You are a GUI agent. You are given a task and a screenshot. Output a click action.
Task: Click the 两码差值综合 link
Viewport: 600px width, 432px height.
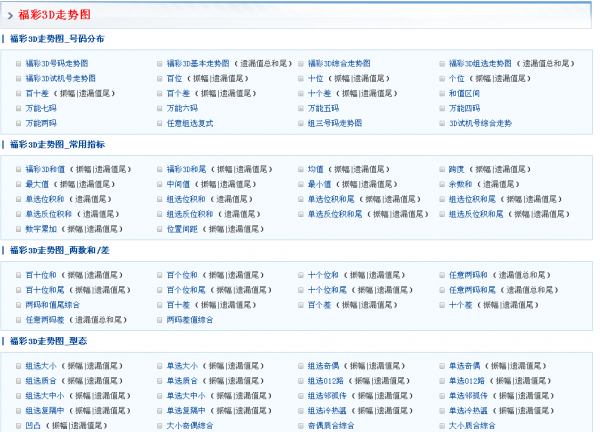(x=190, y=320)
